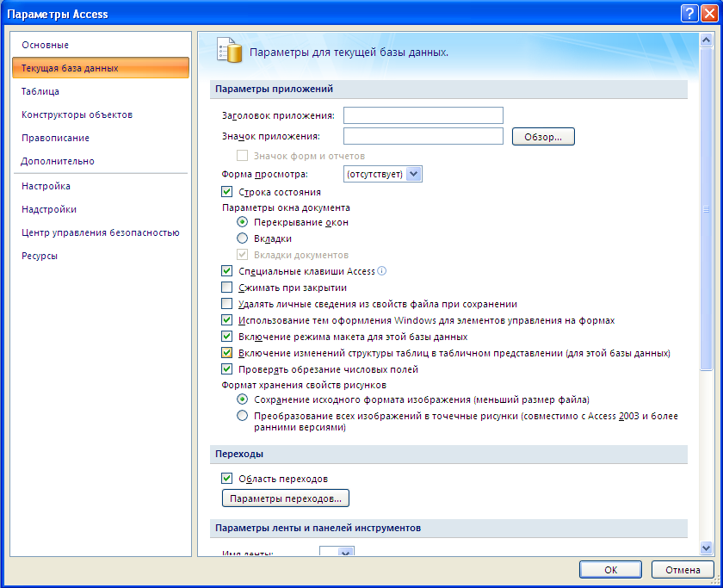Click the Формат хранения свойств рисунков label
Image resolution: width=723 pixels, height=588 pixels.
tap(304, 385)
